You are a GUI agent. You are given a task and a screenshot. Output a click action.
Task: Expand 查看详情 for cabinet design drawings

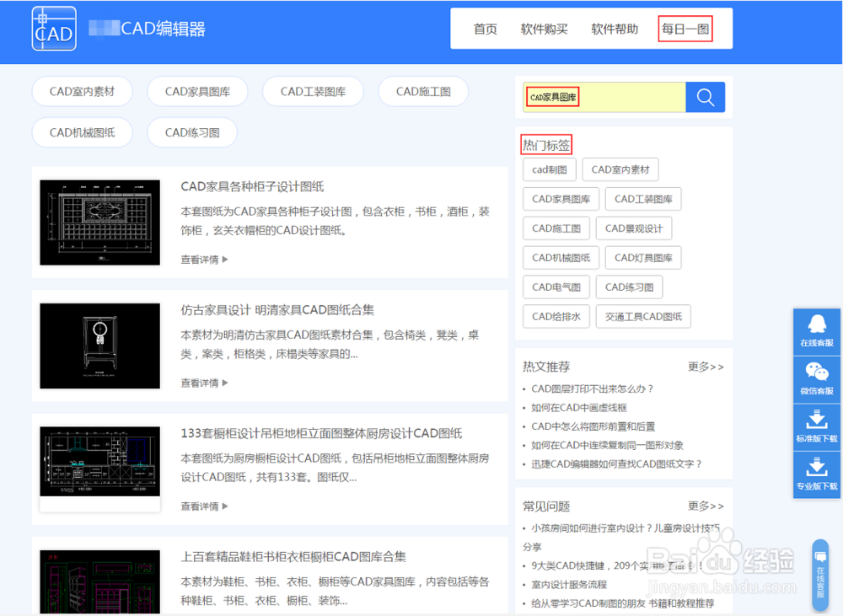204,260
